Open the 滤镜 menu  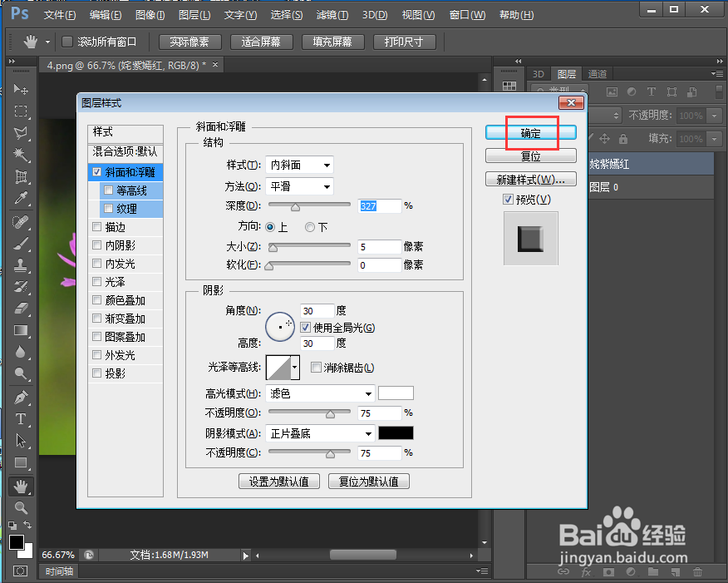coord(327,14)
